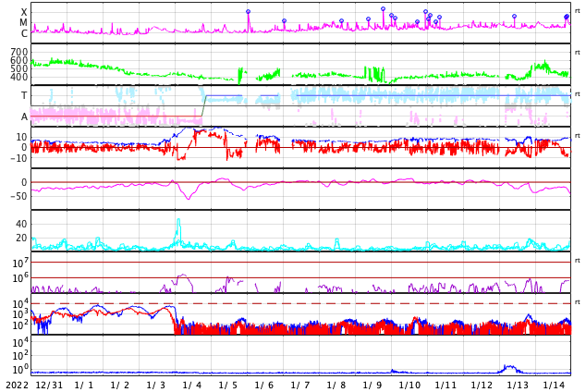This screenshot has width=586, height=392.
Task: Click the 20 tick on the cyan plot
Action: tap(21, 238)
